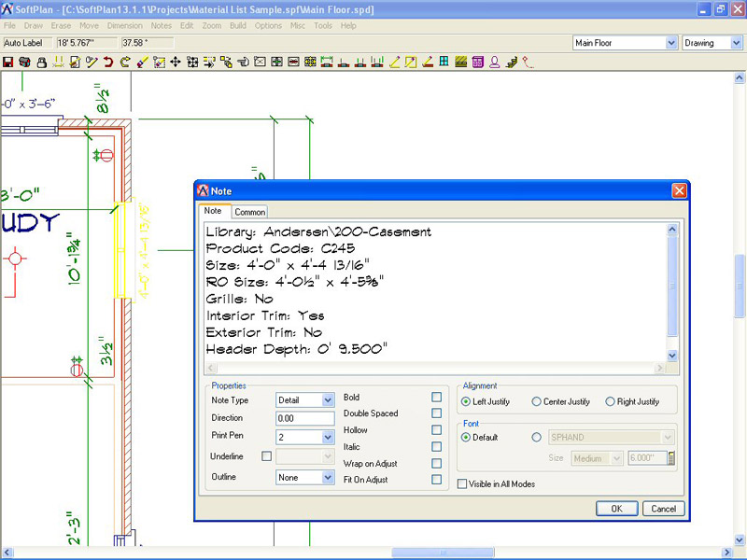Click the yellow grid icon in toolbar
This screenshot has height=560, width=747.
click(x=310, y=62)
